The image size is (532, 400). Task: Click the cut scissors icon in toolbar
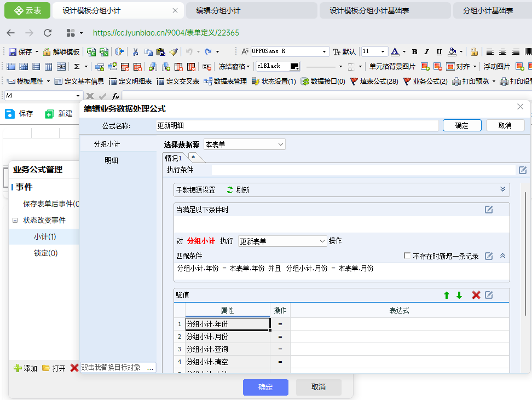[135, 51]
